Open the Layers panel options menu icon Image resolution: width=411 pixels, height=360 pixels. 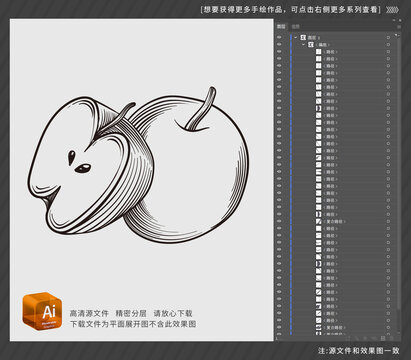pyautogui.click(x=399, y=26)
